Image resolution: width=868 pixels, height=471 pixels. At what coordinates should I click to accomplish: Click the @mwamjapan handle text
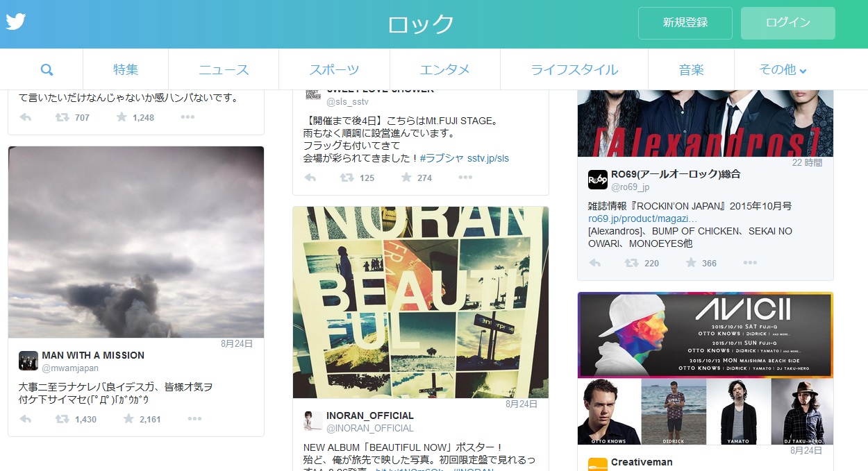[x=70, y=368]
